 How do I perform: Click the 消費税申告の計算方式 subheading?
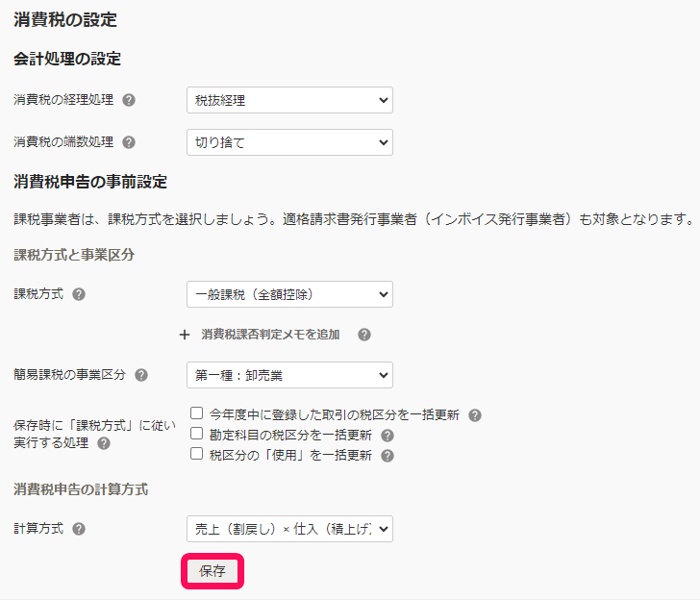[x=81, y=489]
